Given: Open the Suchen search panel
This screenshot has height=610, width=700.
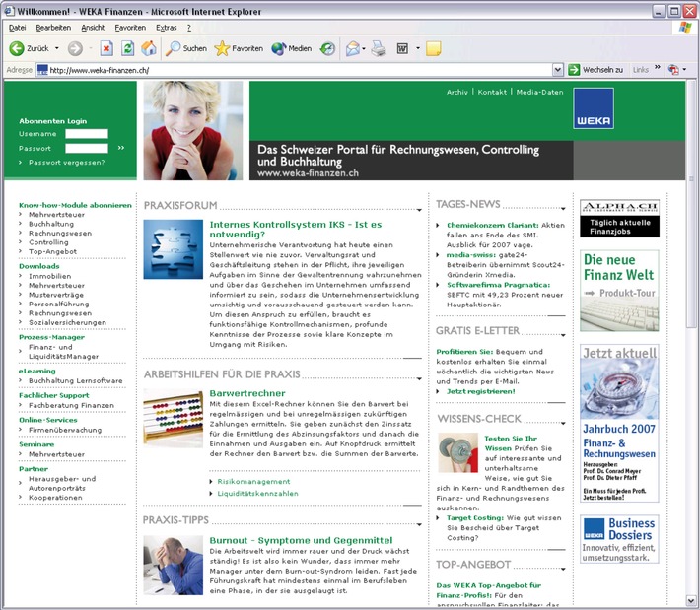Looking at the screenshot, I should [x=186, y=48].
